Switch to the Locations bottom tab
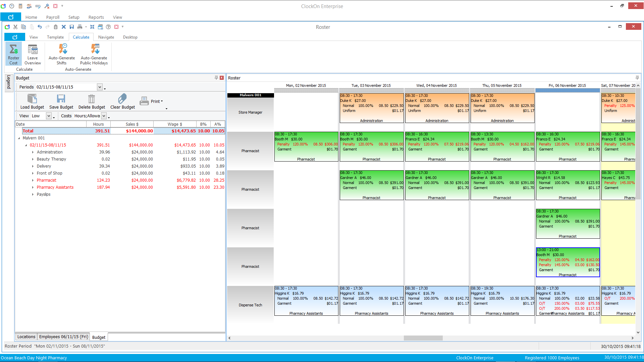 pyautogui.click(x=26, y=337)
